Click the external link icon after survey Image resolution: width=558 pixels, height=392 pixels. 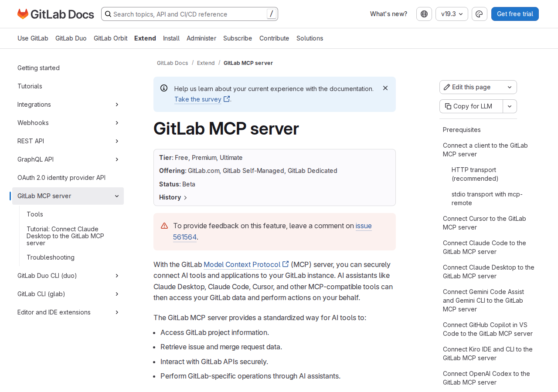227,99
